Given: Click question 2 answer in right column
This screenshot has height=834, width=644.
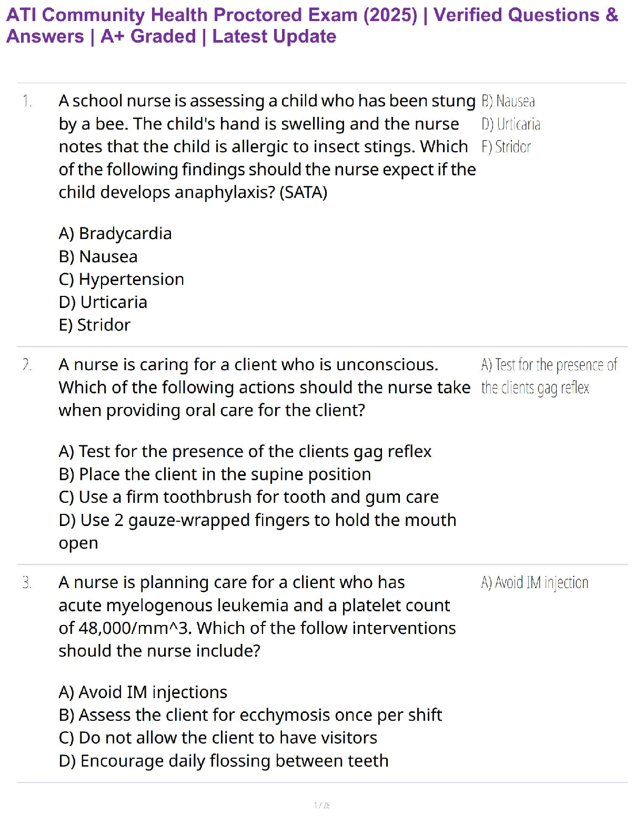Looking at the screenshot, I should coord(548,376).
